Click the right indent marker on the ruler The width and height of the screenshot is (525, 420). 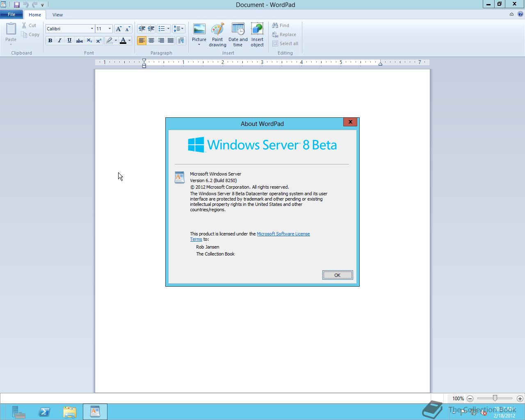380,64
